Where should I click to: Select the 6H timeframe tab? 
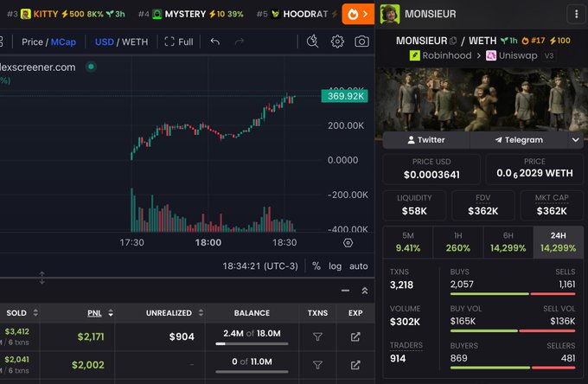508,242
